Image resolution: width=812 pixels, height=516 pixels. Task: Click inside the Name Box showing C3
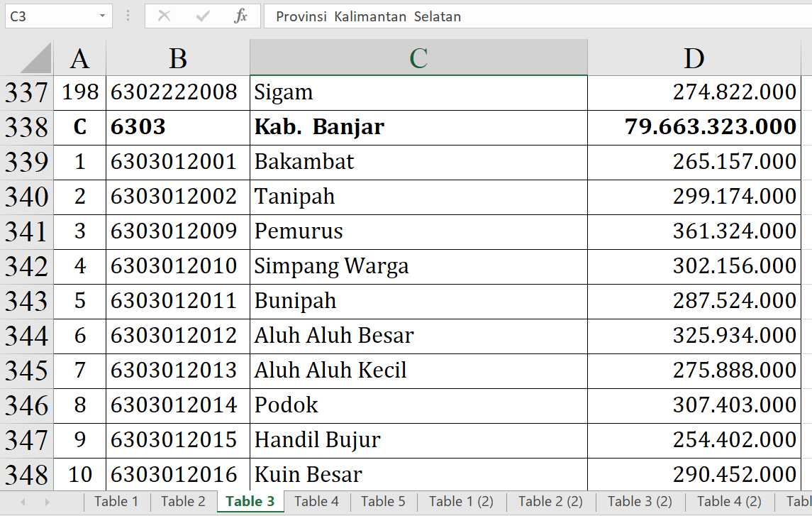point(50,16)
